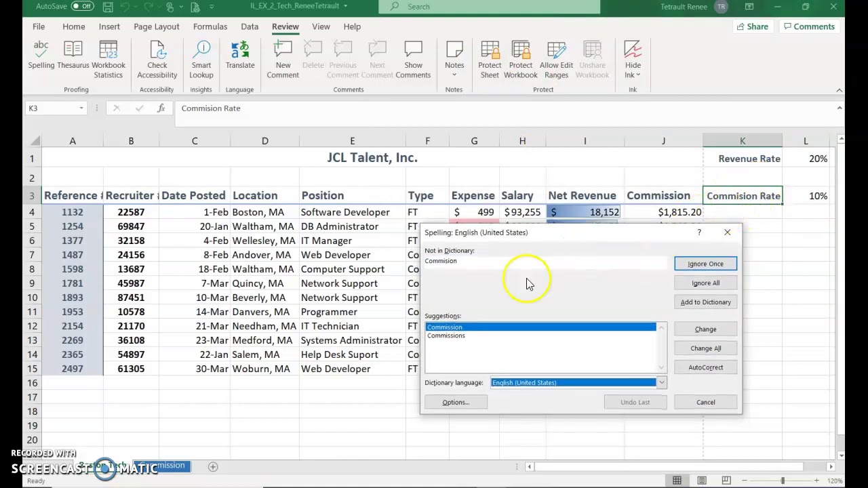Click the Change button
This screenshot has height=488, width=868.
tap(705, 329)
